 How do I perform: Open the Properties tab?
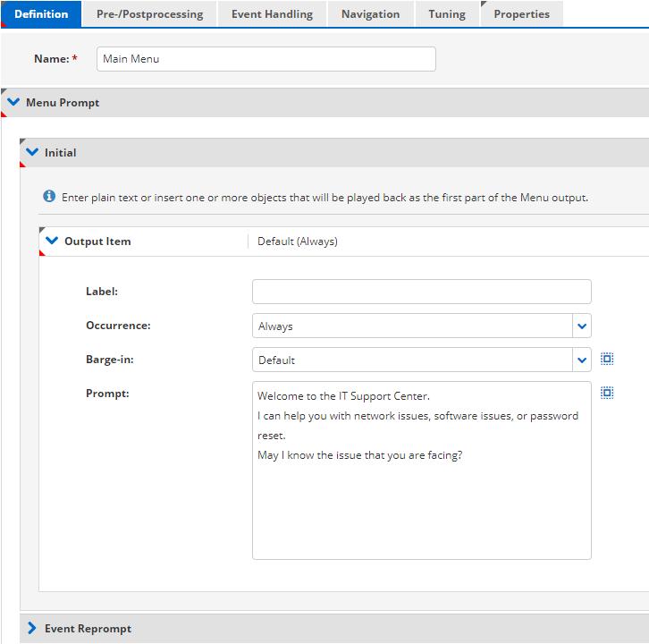point(521,14)
